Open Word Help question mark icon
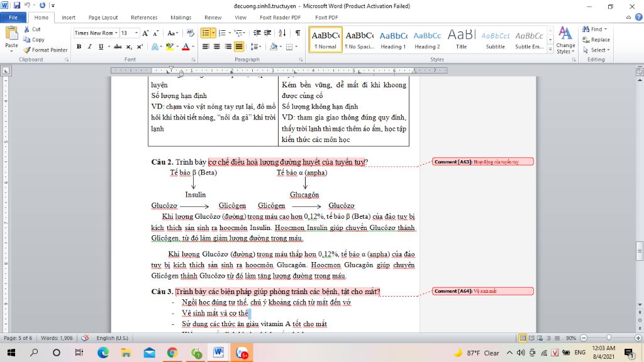 tap(639, 17)
